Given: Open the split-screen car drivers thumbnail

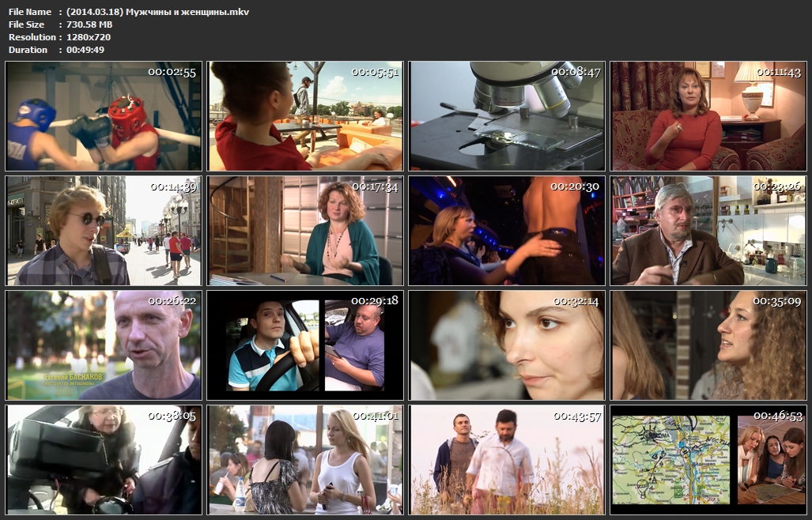Looking at the screenshot, I should 305,345.
